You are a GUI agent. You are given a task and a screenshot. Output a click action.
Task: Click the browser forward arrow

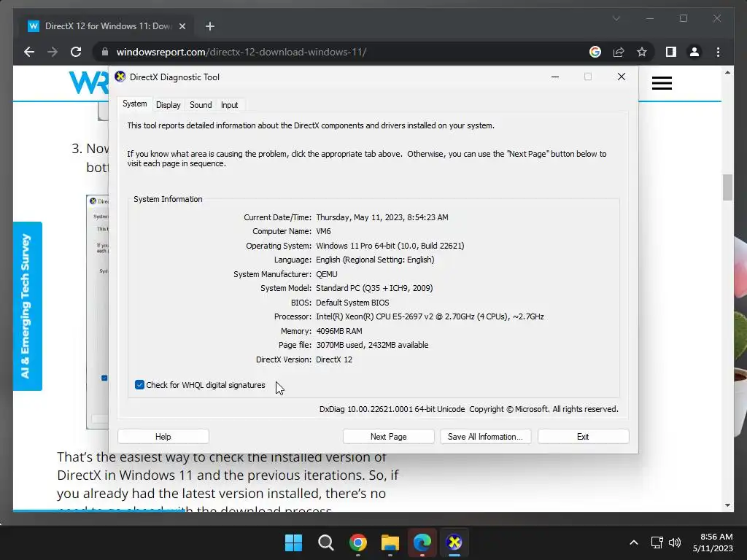(53, 52)
